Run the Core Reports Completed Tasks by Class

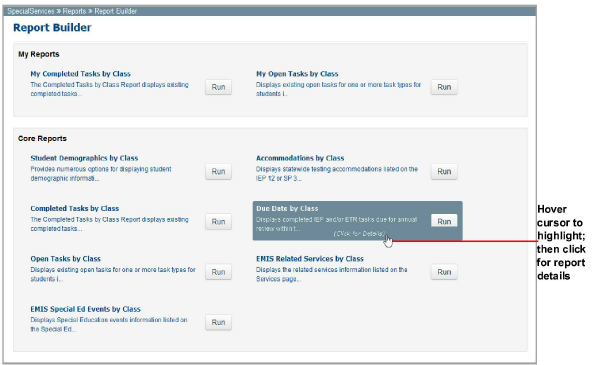tap(218, 222)
